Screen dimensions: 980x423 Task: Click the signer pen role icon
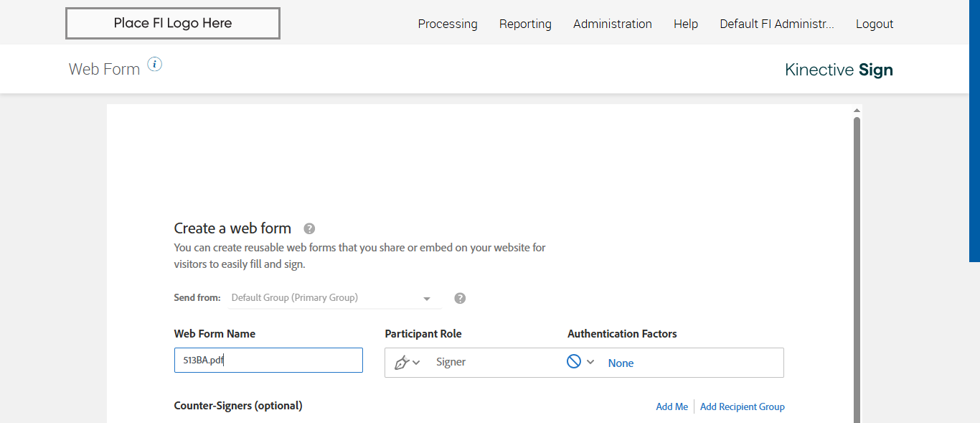click(402, 363)
